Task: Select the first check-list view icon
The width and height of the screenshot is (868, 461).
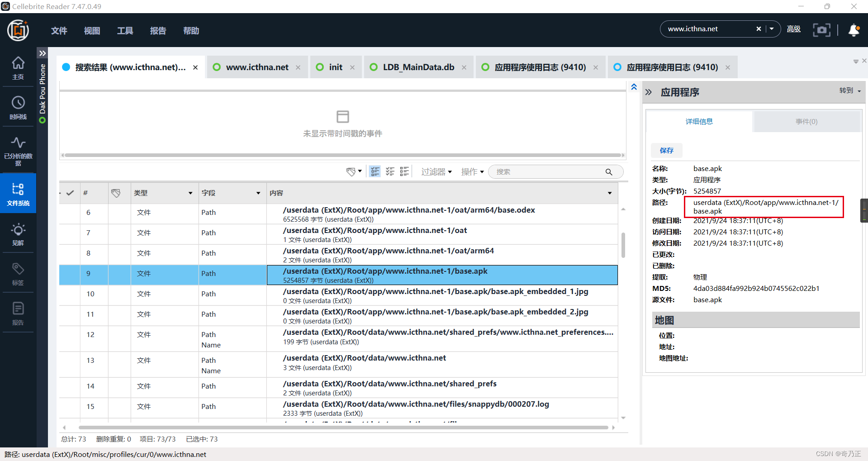Action: point(375,171)
